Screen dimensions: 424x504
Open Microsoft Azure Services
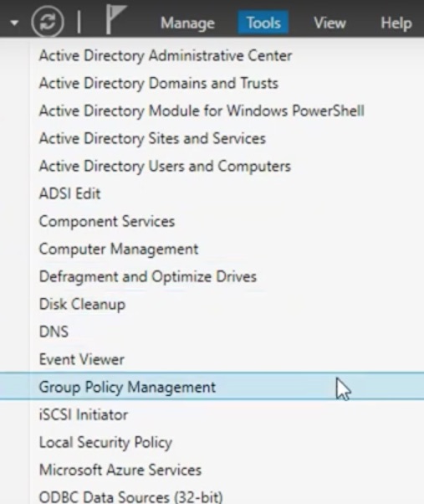[x=120, y=470]
